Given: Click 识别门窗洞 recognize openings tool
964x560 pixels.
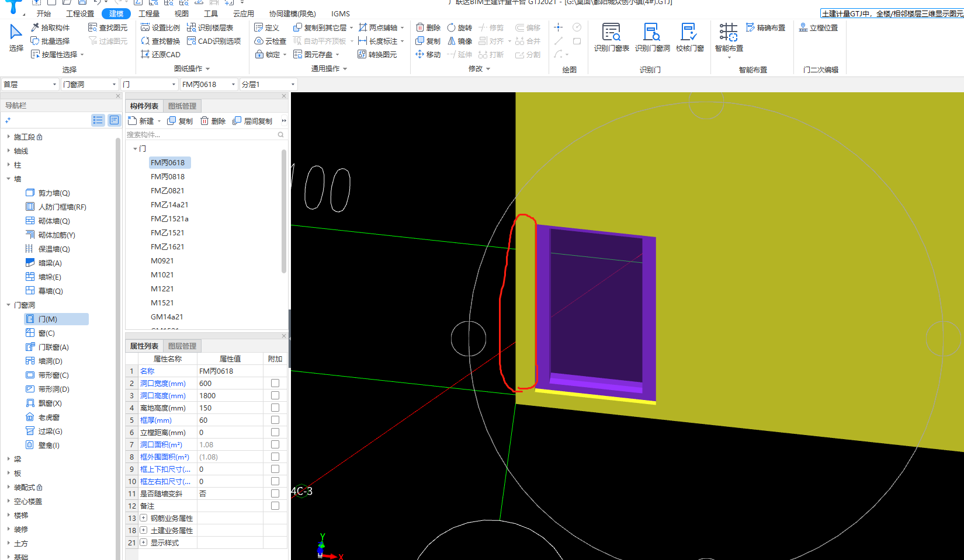Looking at the screenshot, I should pos(652,37).
